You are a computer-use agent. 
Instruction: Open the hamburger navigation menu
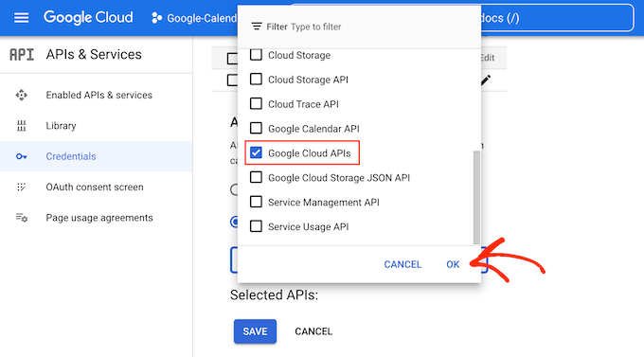pyautogui.click(x=22, y=18)
